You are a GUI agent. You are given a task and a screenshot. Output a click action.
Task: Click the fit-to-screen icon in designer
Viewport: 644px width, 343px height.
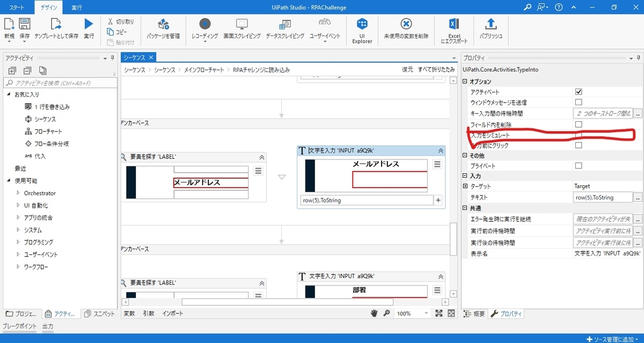[x=439, y=313]
